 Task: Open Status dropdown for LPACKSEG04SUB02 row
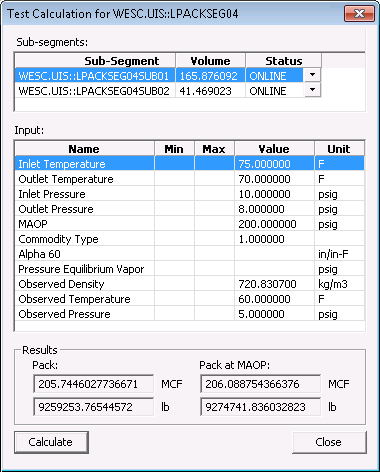pos(312,90)
